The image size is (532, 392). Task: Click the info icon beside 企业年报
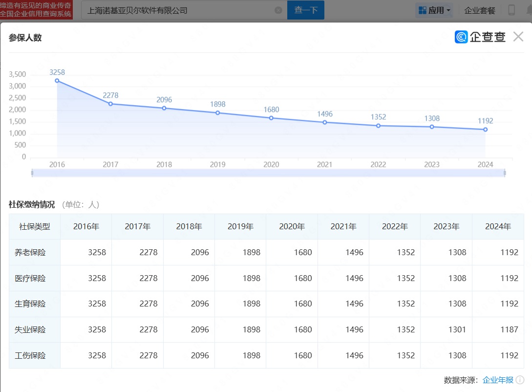pos(520,380)
